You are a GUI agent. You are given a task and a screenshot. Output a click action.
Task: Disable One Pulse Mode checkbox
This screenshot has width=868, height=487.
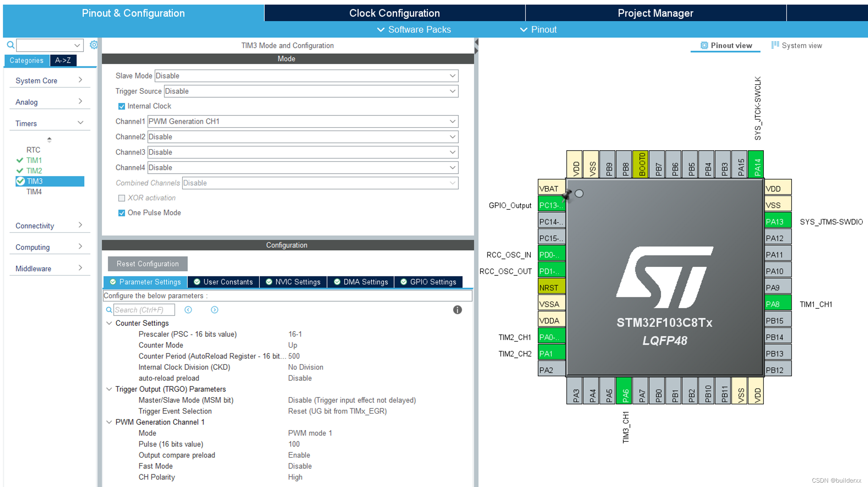(x=122, y=213)
